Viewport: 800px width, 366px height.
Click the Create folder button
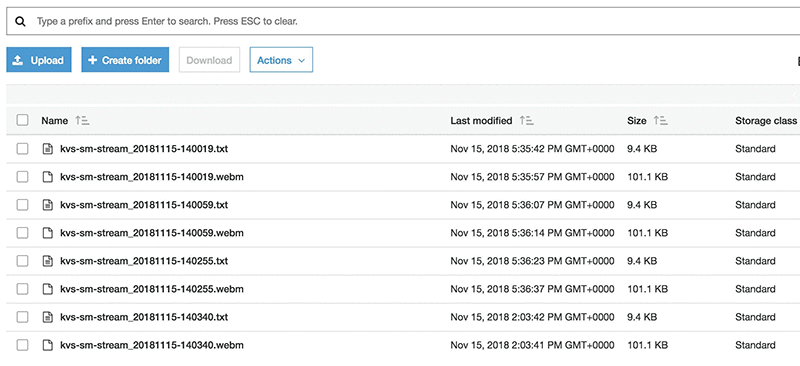pyautogui.click(x=125, y=60)
